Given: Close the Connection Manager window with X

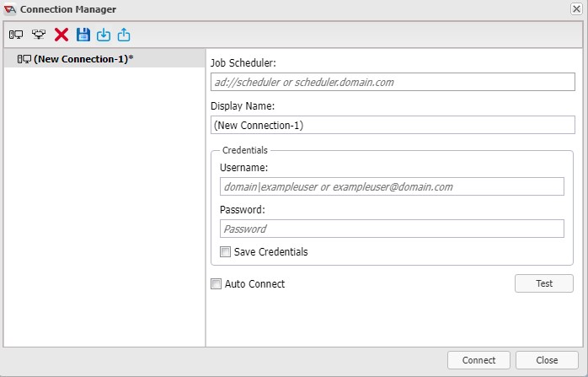Looking at the screenshot, I should [x=576, y=8].
